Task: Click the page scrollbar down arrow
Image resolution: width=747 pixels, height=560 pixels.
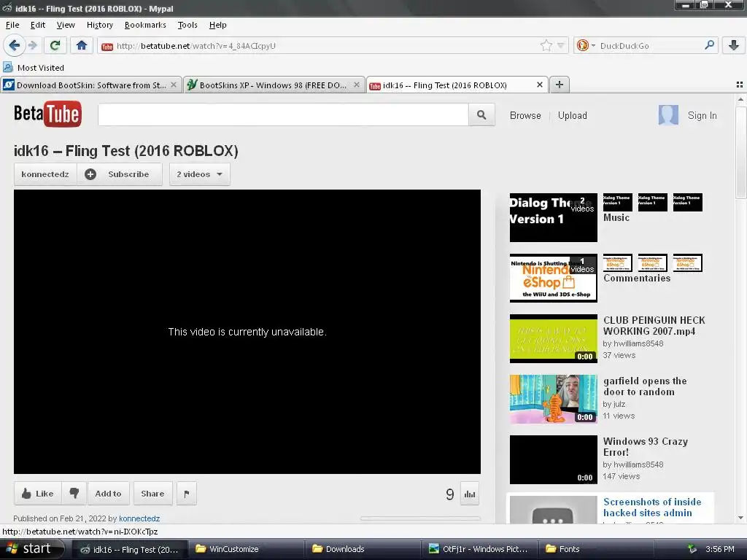Action: pos(740,518)
